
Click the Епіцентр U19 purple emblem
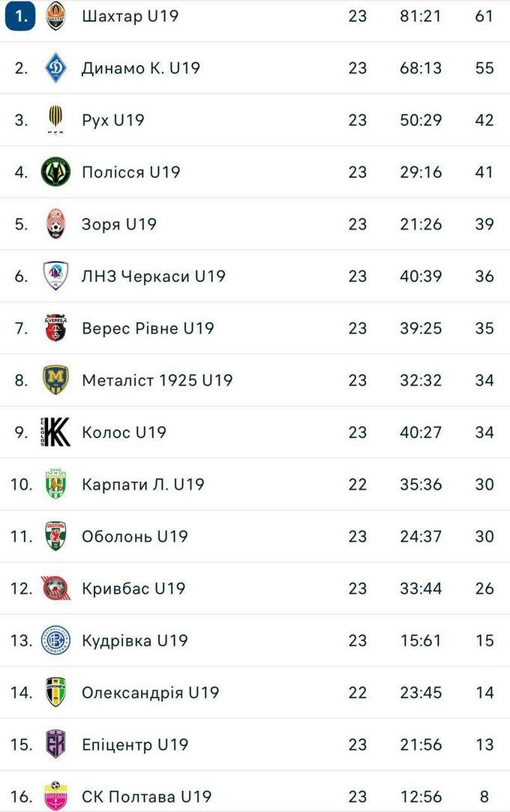pyautogui.click(x=55, y=745)
